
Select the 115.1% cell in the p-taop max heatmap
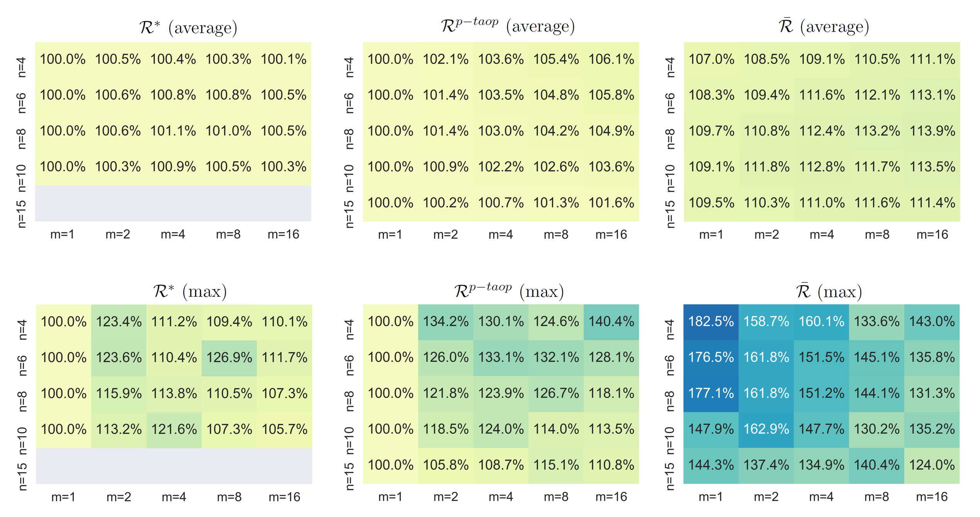[x=556, y=465]
